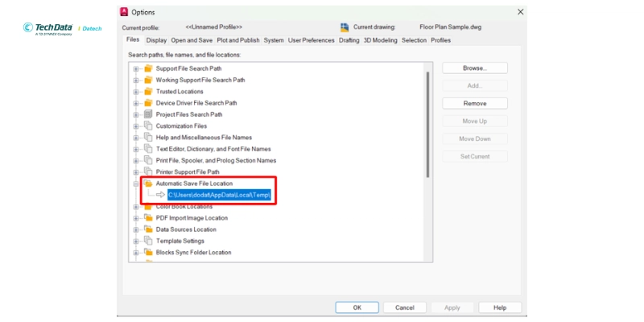
Task: Expand the Trusted Locations node
Action: (x=136, y=92)
